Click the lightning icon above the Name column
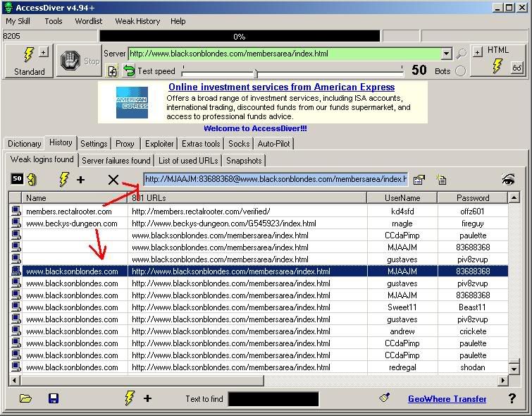 [64, 179]
